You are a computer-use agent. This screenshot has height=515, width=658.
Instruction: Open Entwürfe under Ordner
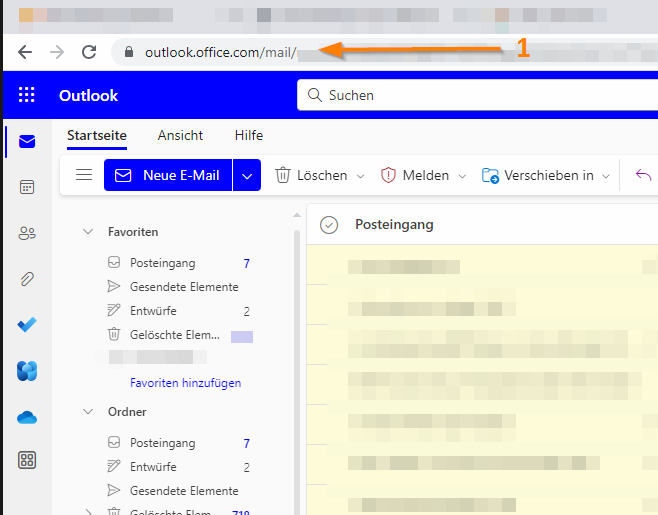coord(180,467)
